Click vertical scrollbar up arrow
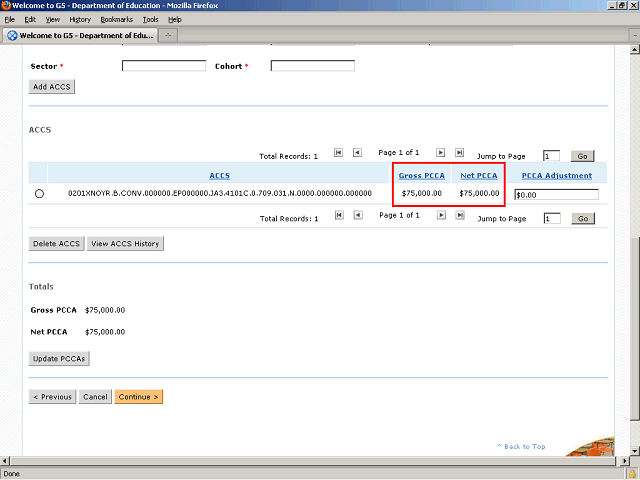Screen dimensions: 640x480 [635, 50]
